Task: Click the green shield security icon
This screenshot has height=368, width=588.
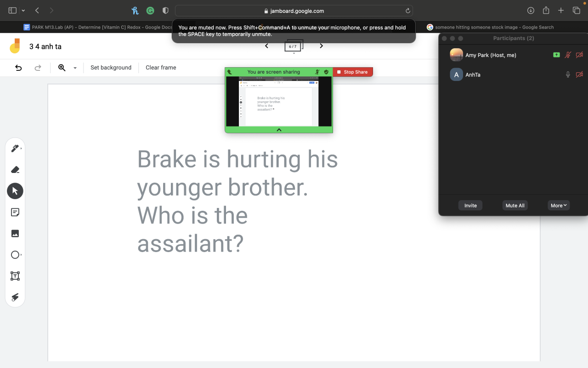Action: [326, 72]
